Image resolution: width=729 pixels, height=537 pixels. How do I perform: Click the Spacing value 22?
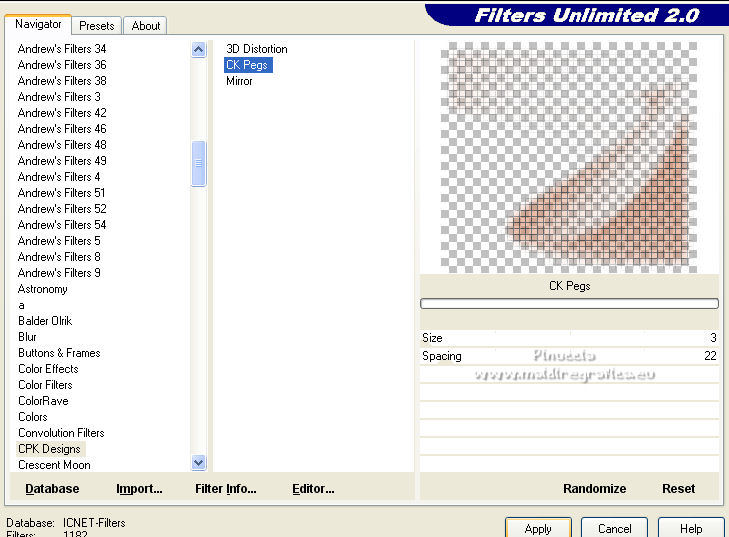tap(710, 356)
